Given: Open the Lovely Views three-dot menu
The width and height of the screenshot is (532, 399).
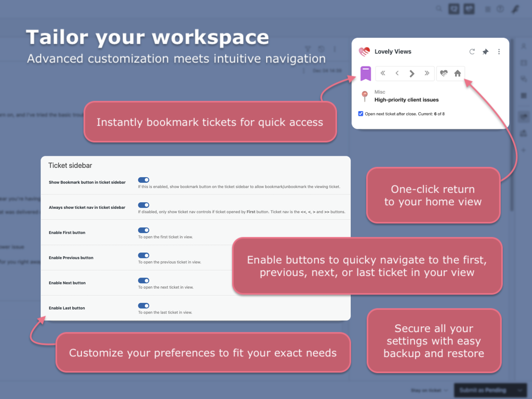Looking at the screenshot, I should tap(499, 52).
